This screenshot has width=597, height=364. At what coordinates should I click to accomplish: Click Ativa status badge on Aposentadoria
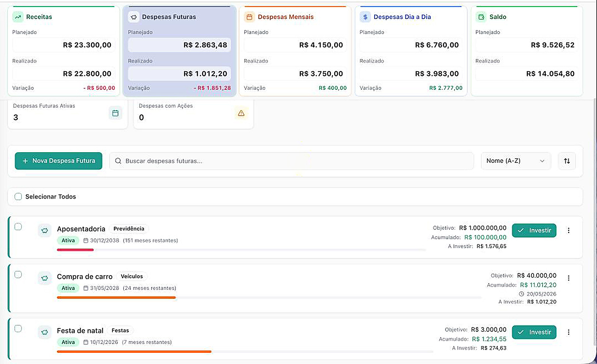[68, 241]
